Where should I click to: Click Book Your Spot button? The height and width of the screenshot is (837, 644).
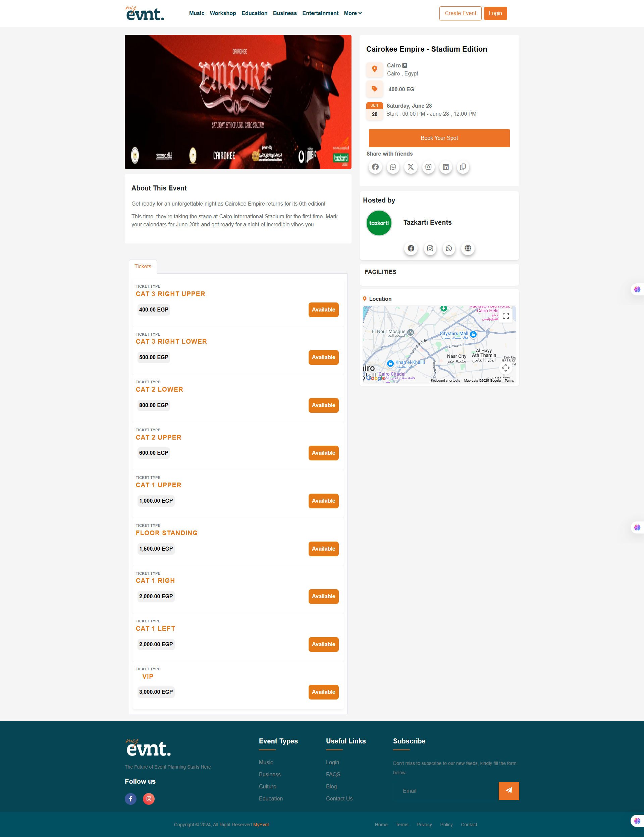pos(439,138)
